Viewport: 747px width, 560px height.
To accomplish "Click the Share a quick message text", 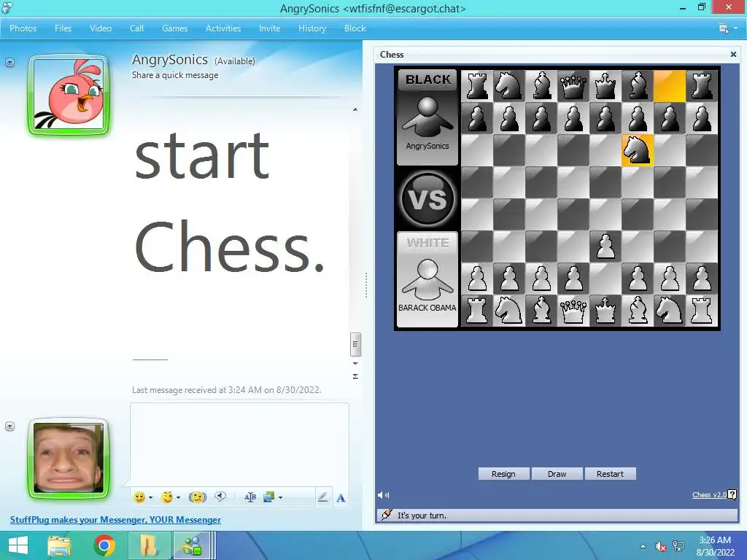I will pos(175,75).
